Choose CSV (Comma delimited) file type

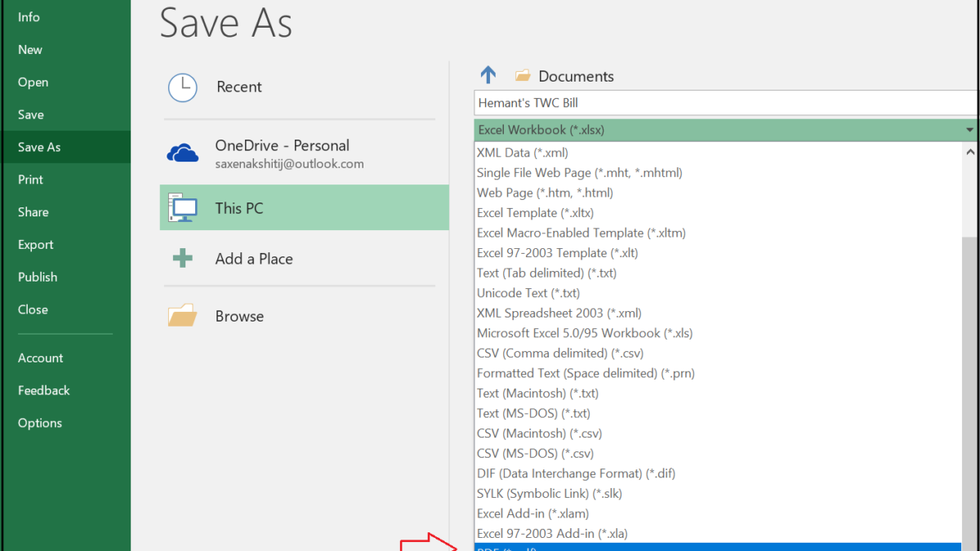pos(560,353)
